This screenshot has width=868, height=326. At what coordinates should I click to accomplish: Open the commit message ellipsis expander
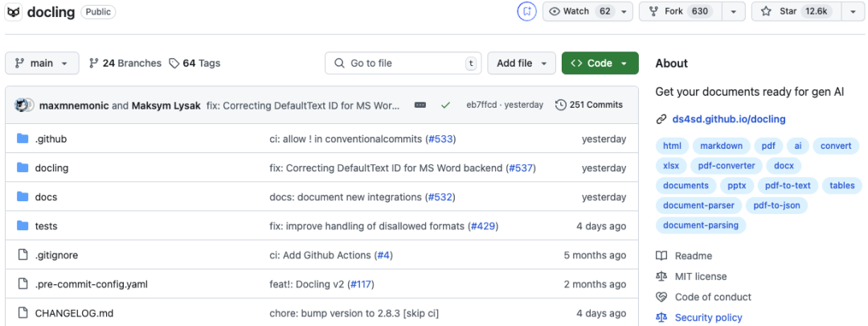(x=420, y=105)
